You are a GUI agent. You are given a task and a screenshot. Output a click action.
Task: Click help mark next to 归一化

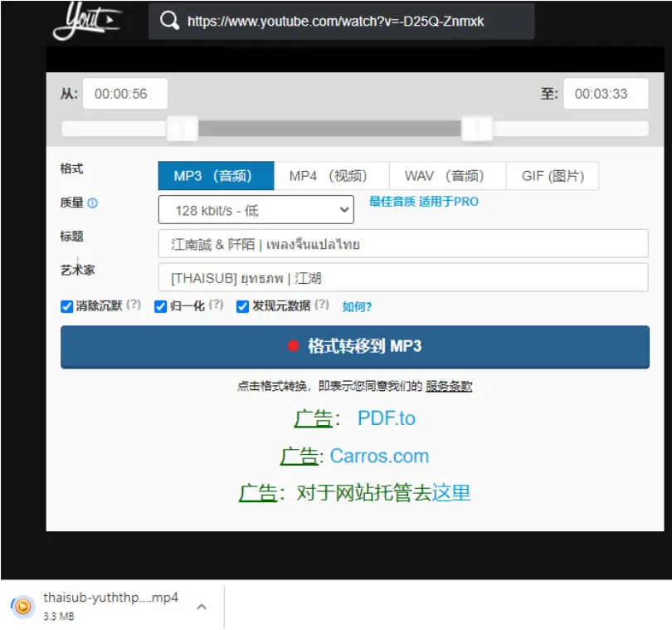(216, 305)
